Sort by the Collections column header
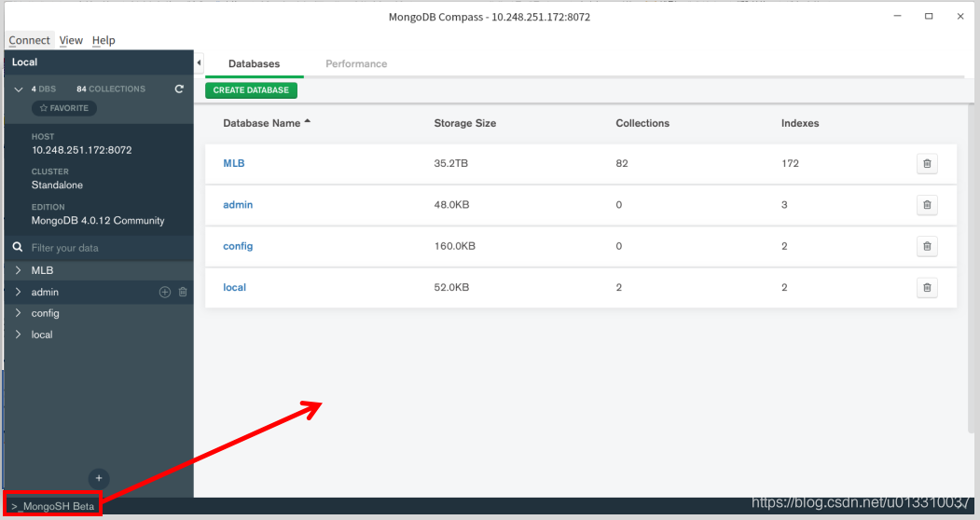This screenshot has width=980, height=520. click(x=642, y=123)
